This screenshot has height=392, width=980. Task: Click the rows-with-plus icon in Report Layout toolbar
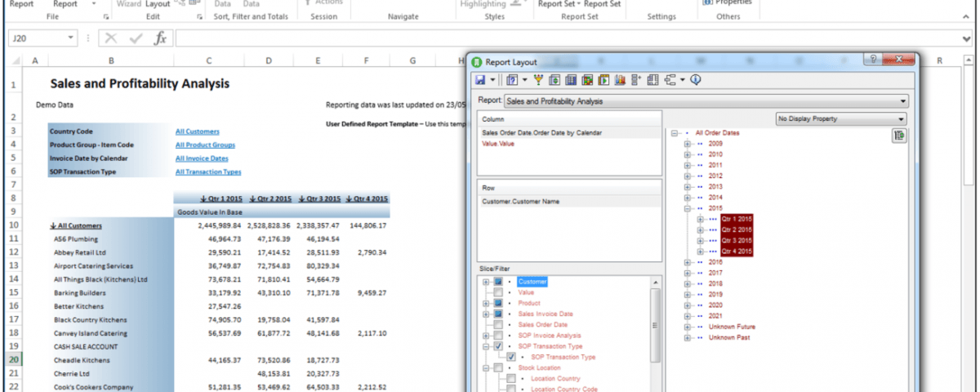pos(636,80)
